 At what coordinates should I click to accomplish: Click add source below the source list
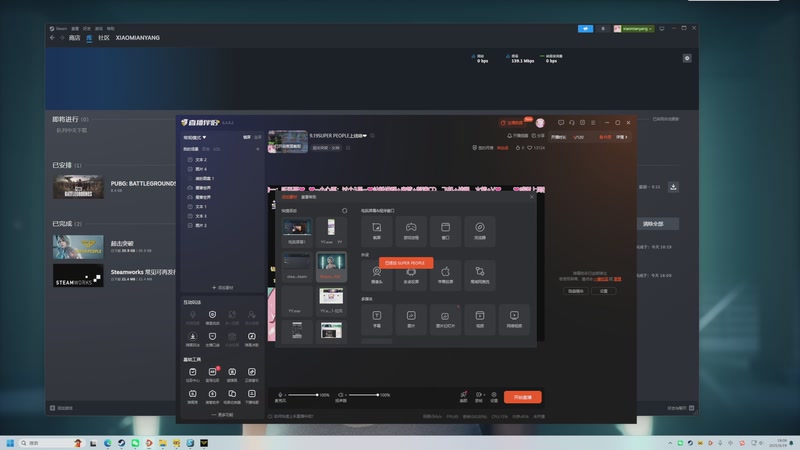(222, 288)
